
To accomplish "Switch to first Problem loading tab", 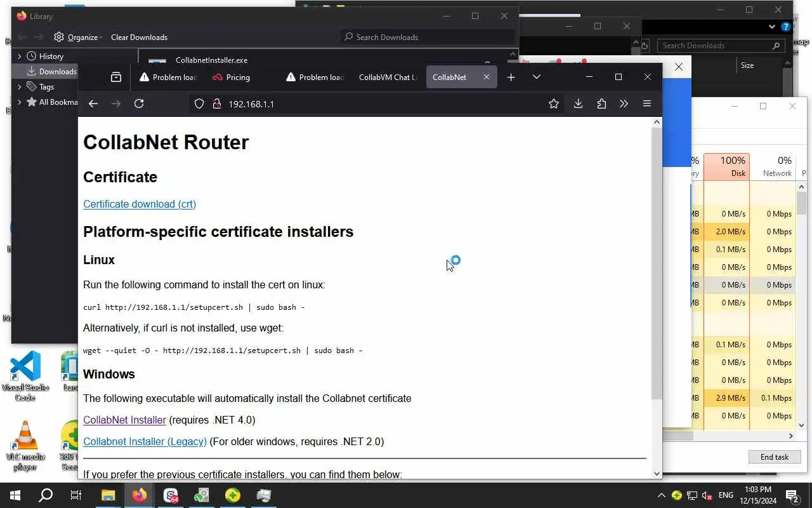I will [x=169, y=77].
